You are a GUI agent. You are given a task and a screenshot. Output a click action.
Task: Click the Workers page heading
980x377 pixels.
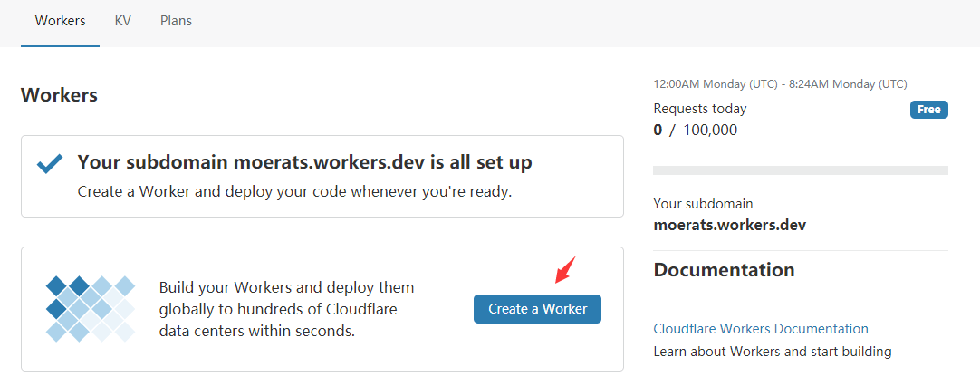click(x=59, y=95)
